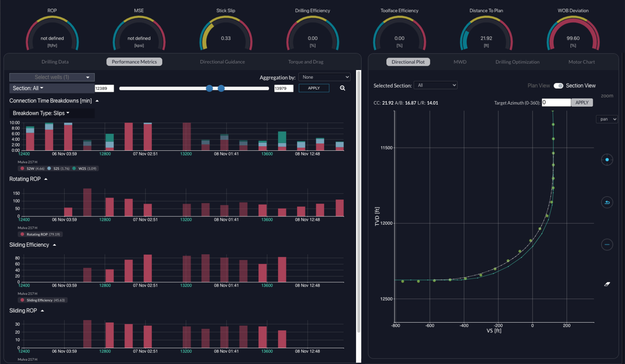
Task: Switch to the Drilling Data tab
Action: point(55,62)
